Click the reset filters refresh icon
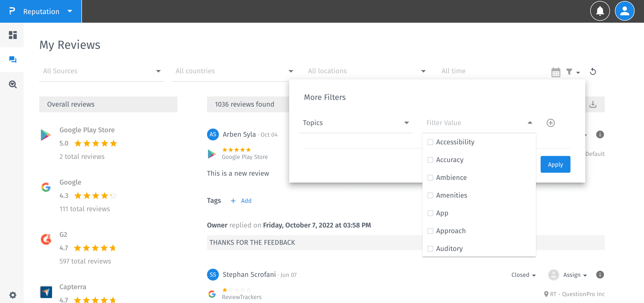Viewport: 644px width, 303px height. click(x=593, y=72)
